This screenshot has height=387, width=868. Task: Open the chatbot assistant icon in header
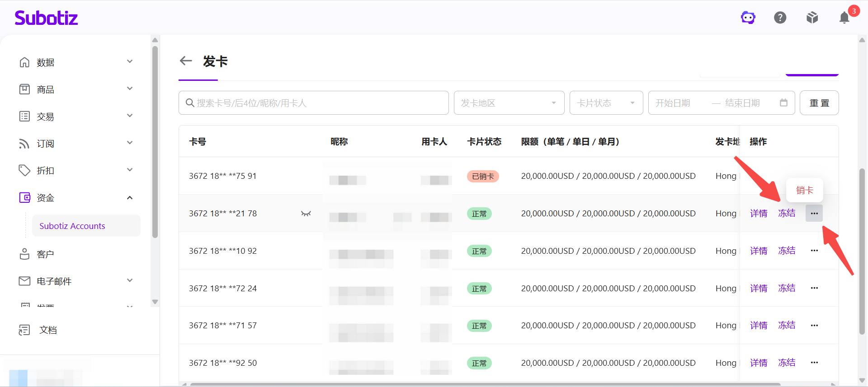[x=748, y=18]
